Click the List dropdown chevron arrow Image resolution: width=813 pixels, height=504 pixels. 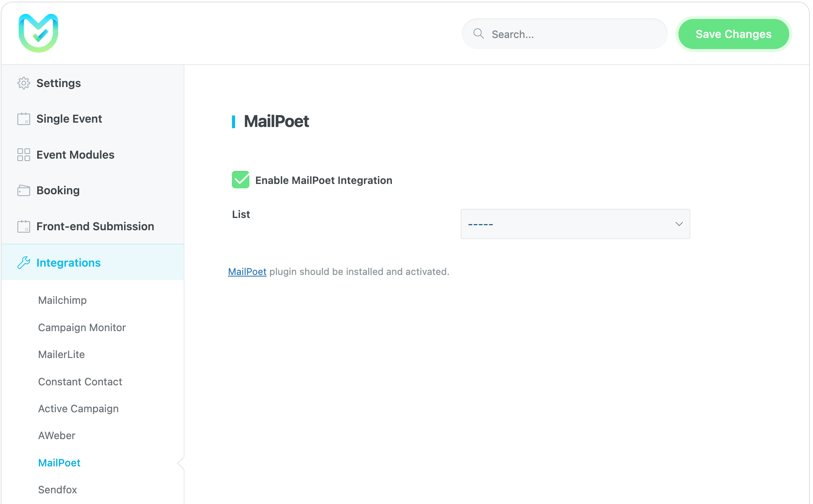tap(679, 224)
